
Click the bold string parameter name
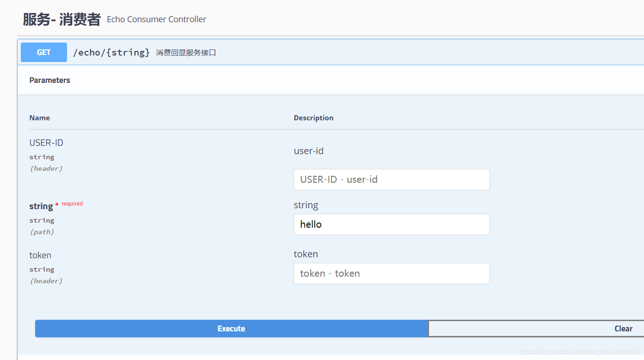click(41, 206)
